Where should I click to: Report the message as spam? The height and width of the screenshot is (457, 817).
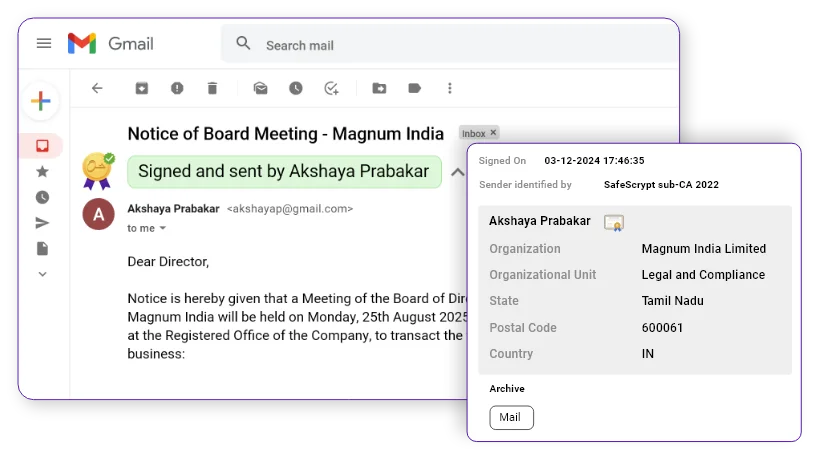177,88
